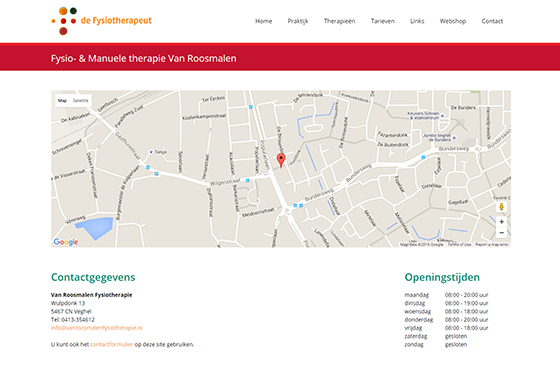This screenshot has height=366, width=560.
Task: Click the Contactgegevens heading
Action: (93, 277)
